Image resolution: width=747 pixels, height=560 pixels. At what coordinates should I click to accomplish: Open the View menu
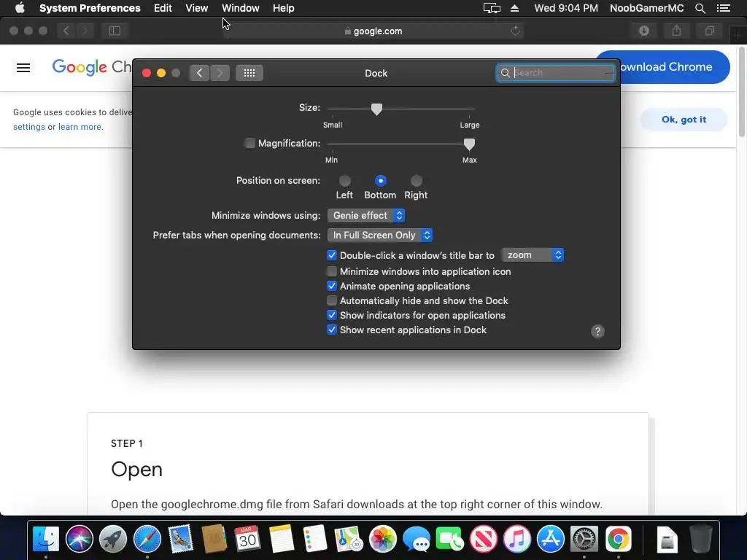(x=197, y=8)
